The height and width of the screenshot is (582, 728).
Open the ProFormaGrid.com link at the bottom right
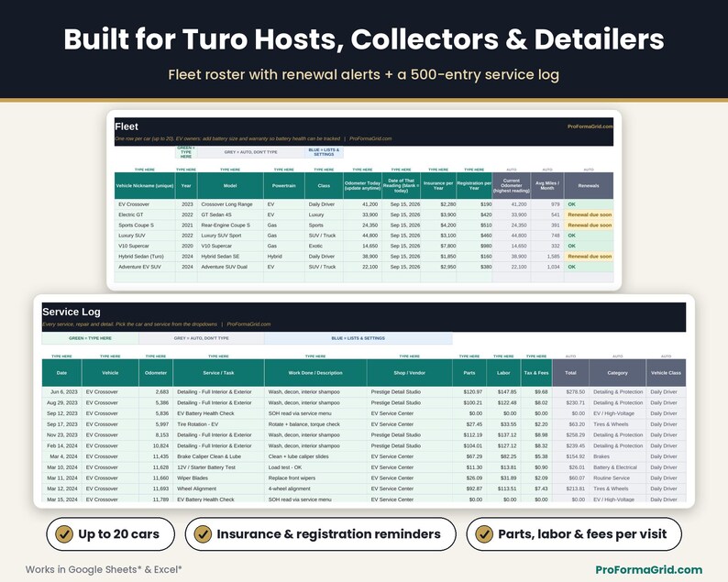coord(648,569)
